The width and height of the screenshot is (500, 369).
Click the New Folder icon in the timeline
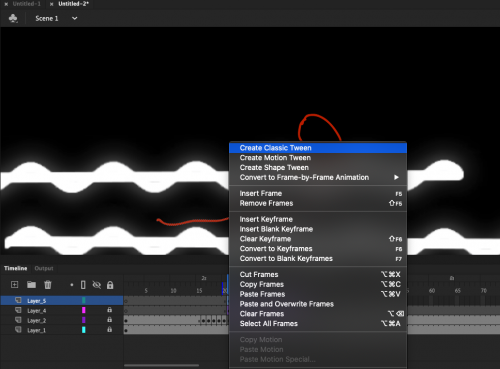pos(32,284)
